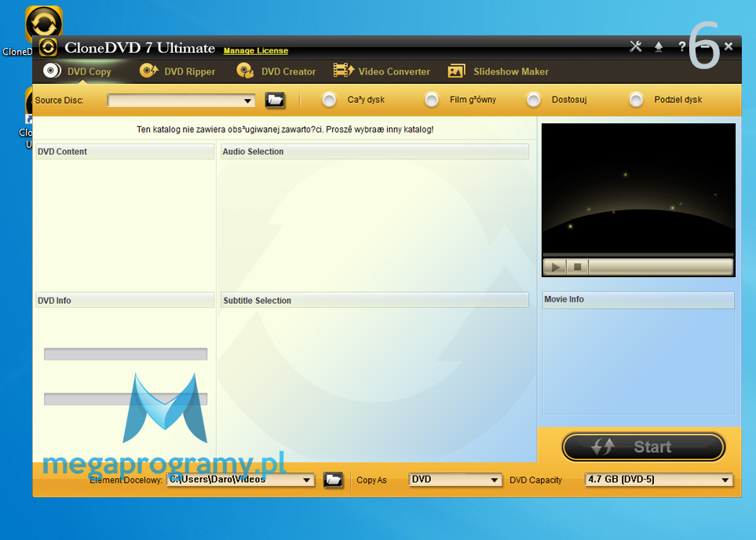Switch to Video Converter tab
The width and height of the screenshot is (756, 540).
pos(382,71)
